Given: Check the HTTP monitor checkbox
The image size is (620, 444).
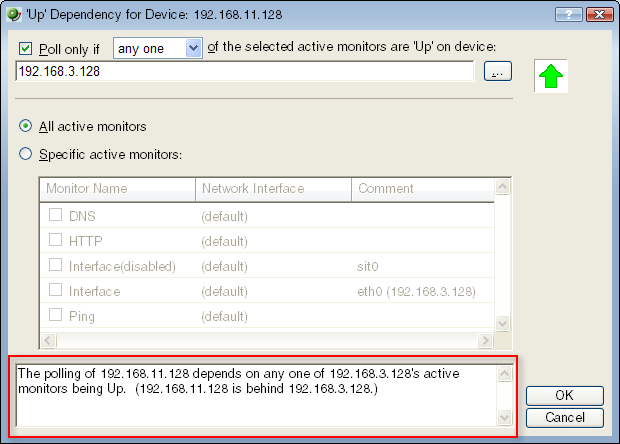Looking at the screenshot, I should pos(55,241).
